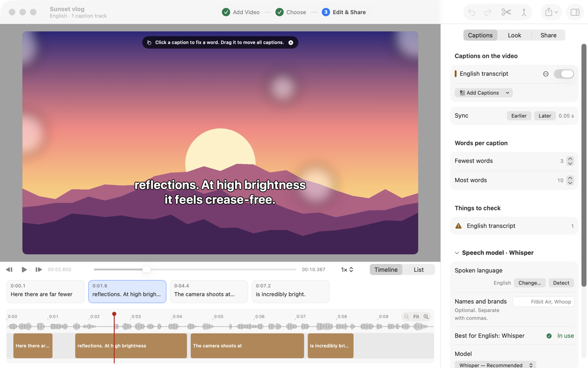Open the 1× playback speed dropdown
The height and width of the screenshot is (368, 588).
point(347,269)
